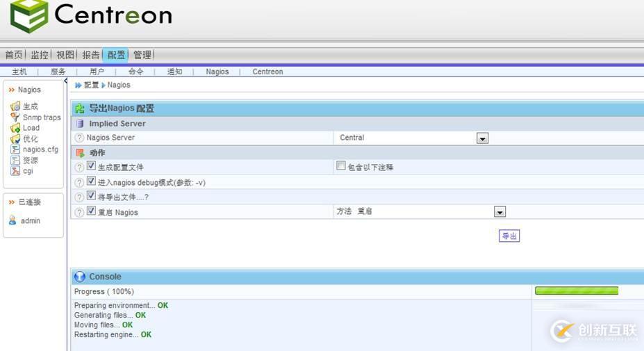644x351 pixels.
Task: Switch to the 通知 submenu tab
Action: point(174,72)
